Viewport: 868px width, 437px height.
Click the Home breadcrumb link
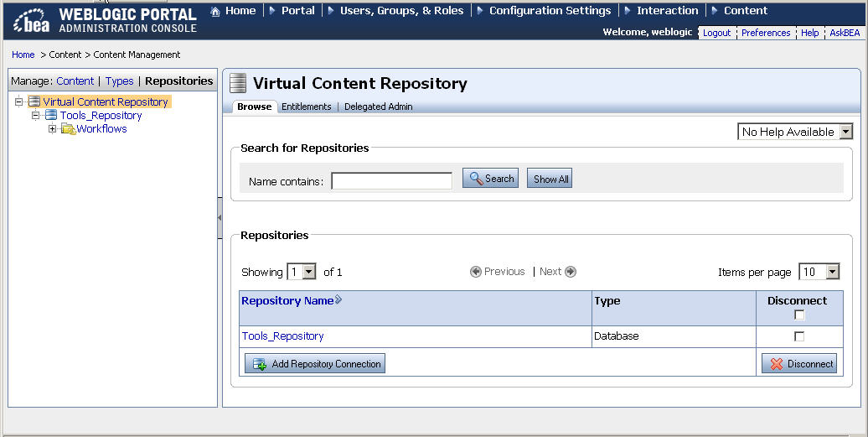tap(23, 55)
